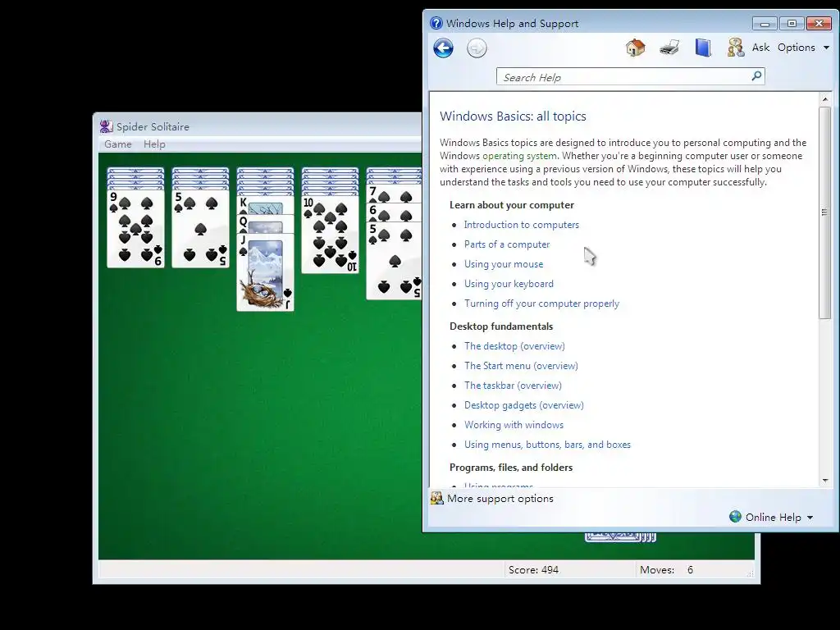Open Working with windows link
The image size is (840, 630).
[514, 425]
